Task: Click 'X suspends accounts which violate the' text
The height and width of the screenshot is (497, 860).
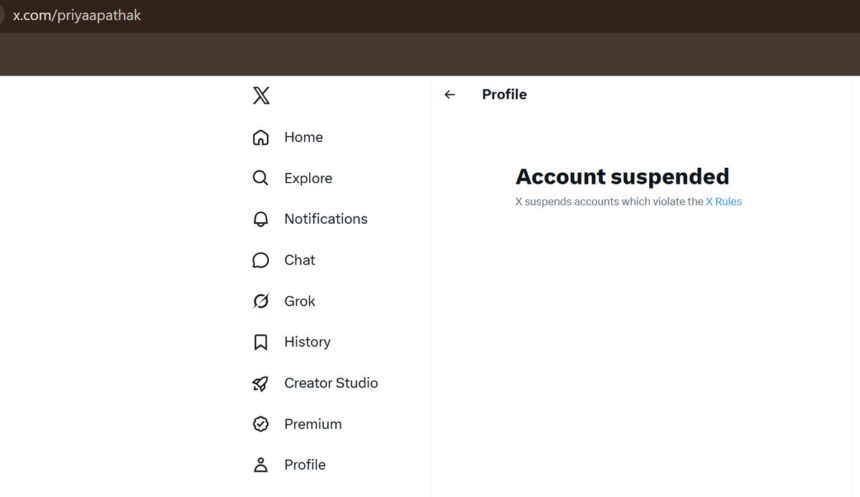Action: (x=609, y=202)
